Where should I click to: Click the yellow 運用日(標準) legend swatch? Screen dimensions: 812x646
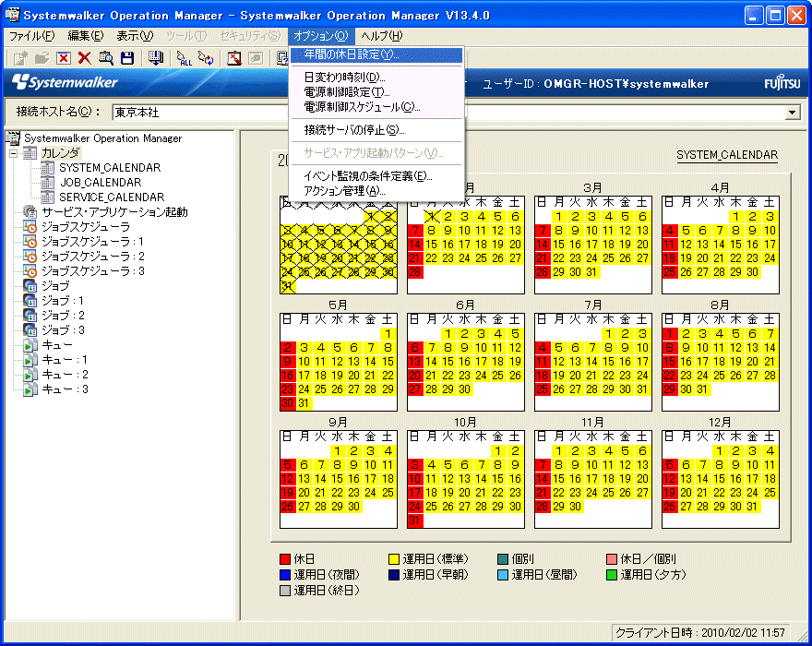[x=394, y=559]
